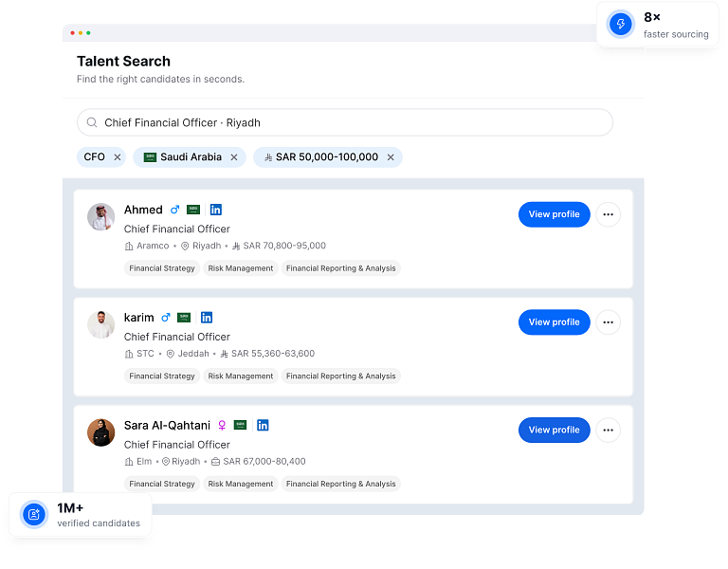Click currency icon before SAR 70,800-95,000
728x569 pixels.
pos(236,247)
